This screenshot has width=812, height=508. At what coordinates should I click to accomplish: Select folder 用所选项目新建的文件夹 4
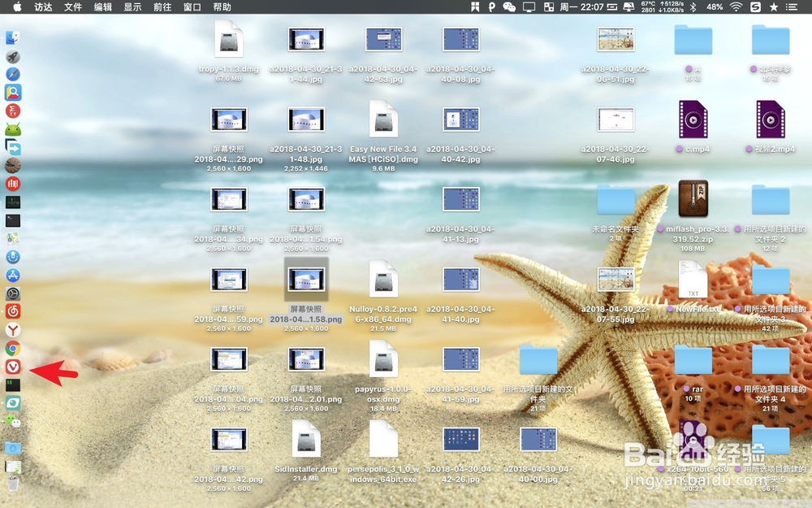click(x=770, y=360)
